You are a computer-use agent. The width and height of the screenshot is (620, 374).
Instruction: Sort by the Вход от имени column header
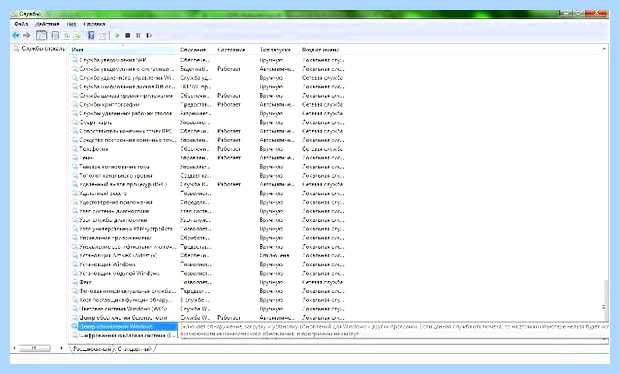click(x=322, y=50)
